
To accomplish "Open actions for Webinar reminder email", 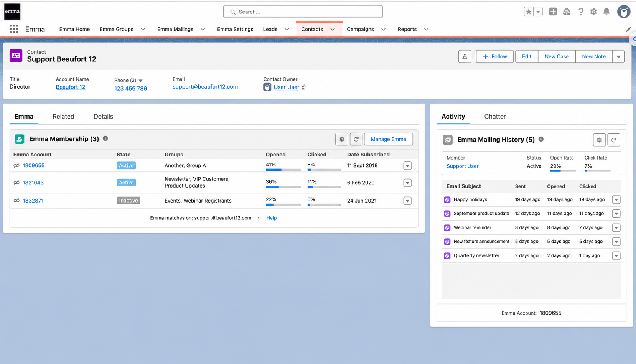I will [x=616, y=228].
